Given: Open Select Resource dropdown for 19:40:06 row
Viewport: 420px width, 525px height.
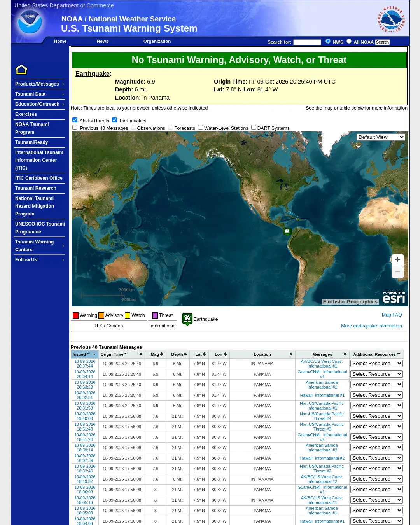Looking at the screenshot, I should [x=376, y=416].
